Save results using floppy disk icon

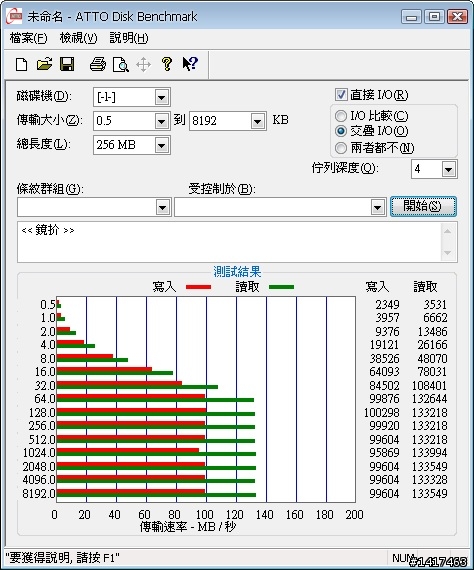(67, 64)
